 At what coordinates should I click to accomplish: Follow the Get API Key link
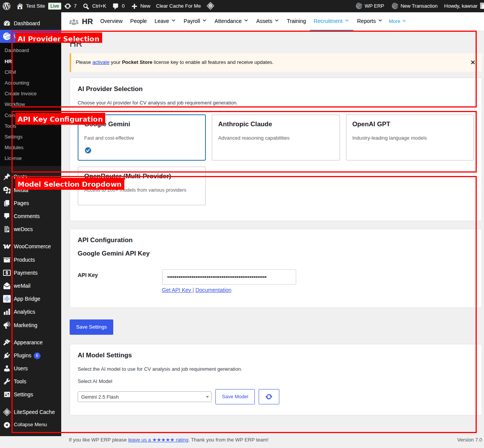tap(176, 290)
